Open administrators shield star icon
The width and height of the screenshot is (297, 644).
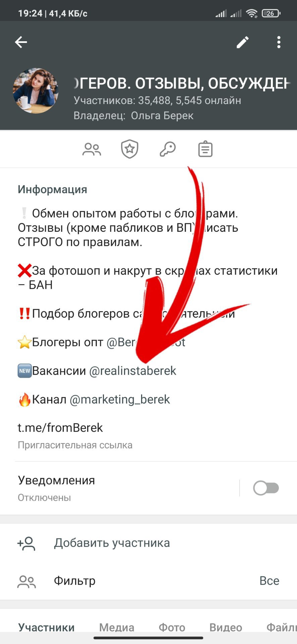130,149
